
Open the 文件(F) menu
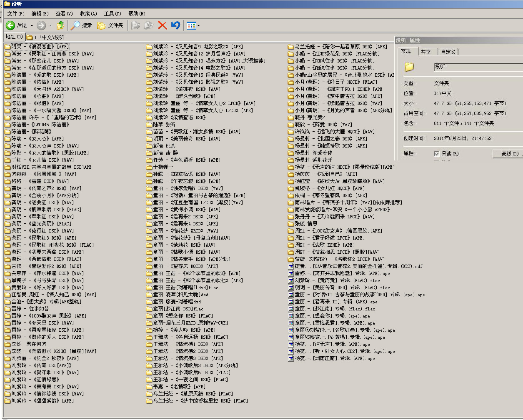coord(16,14)
